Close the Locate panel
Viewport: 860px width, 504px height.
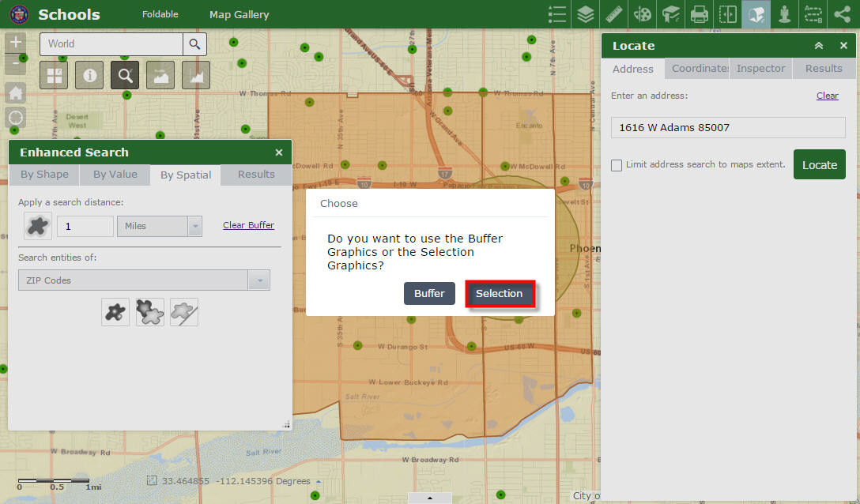click(x=843, y=46)
